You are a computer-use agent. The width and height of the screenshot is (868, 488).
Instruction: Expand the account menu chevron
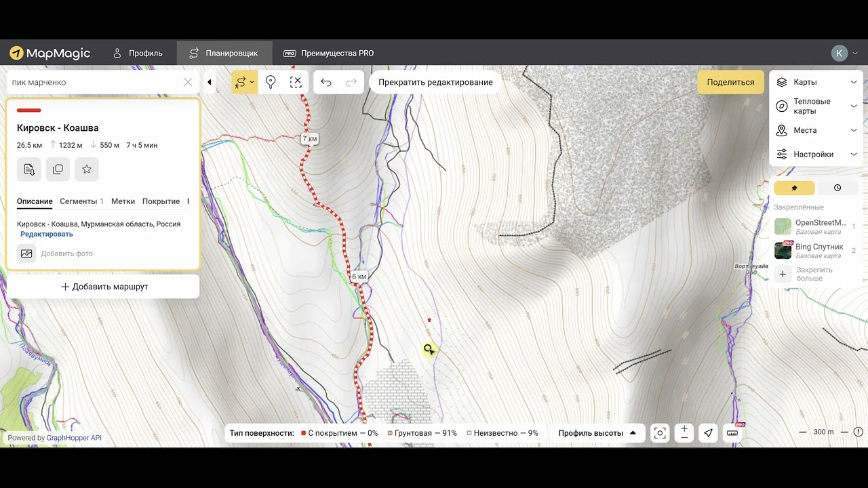coord(855,53)
